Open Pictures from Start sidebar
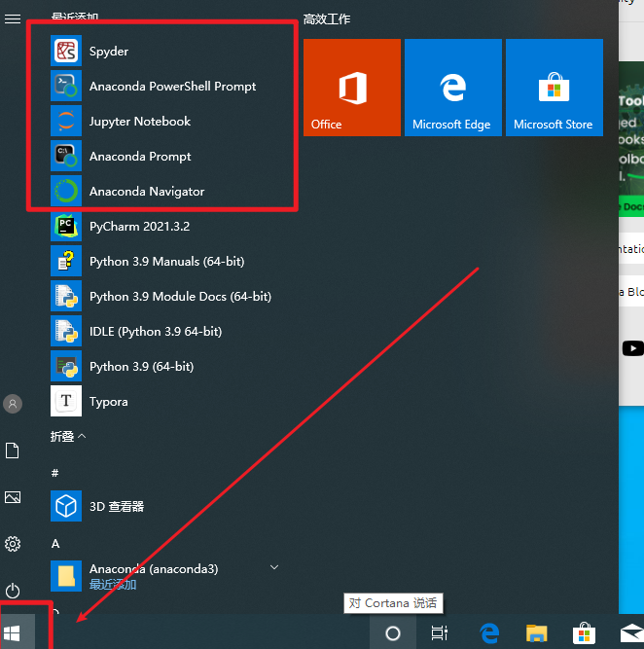This screenshot has width=644, height=649. pyautogui.click(x=13, y=497)
